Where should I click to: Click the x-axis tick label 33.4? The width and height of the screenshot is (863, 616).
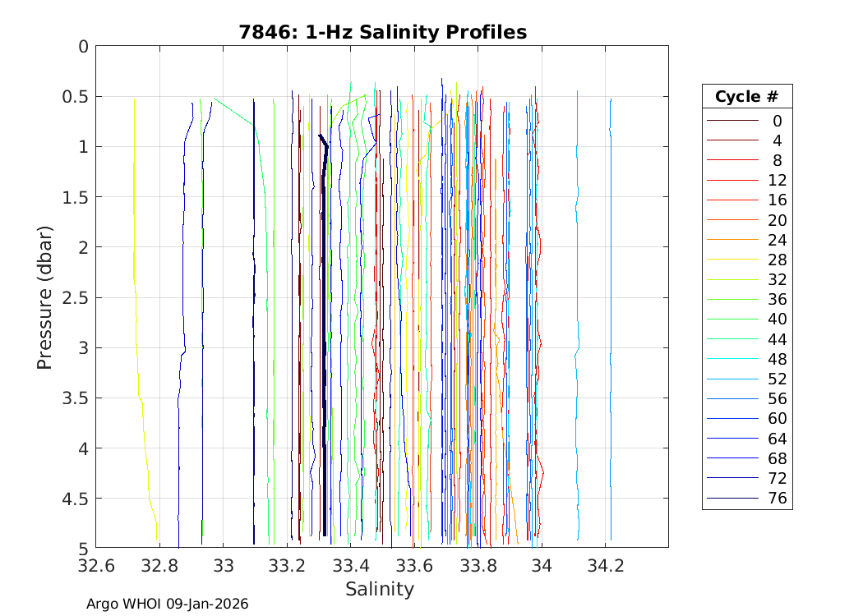coord(350,566)
